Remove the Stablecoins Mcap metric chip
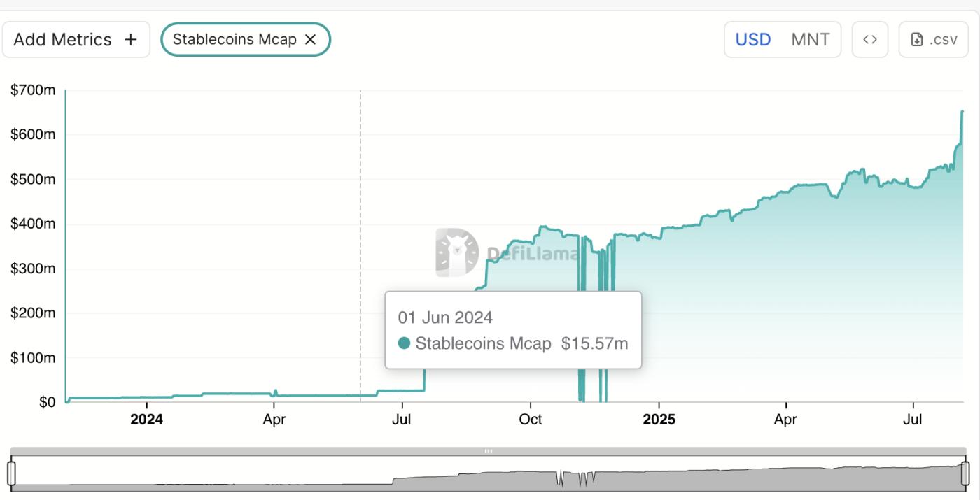The height and width of the screenshot is (500, 980). pos(310,39)
